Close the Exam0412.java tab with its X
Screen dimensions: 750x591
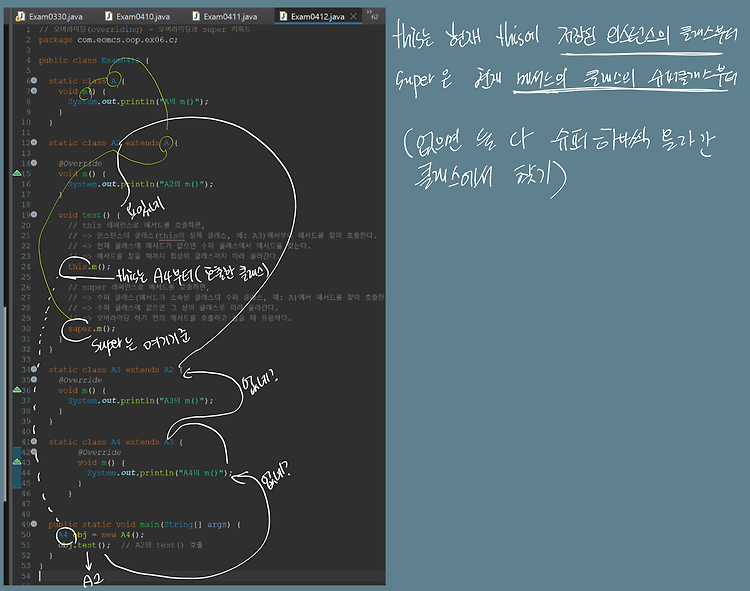pyautogui.click(x=353, y=16)
